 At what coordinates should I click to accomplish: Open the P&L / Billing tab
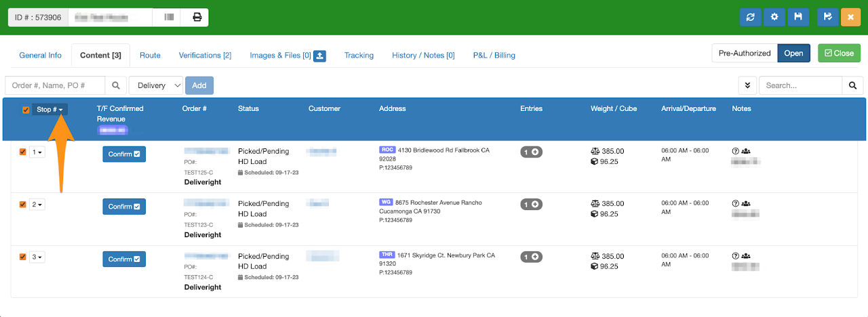pyautogui.click(x=494, y=56)
